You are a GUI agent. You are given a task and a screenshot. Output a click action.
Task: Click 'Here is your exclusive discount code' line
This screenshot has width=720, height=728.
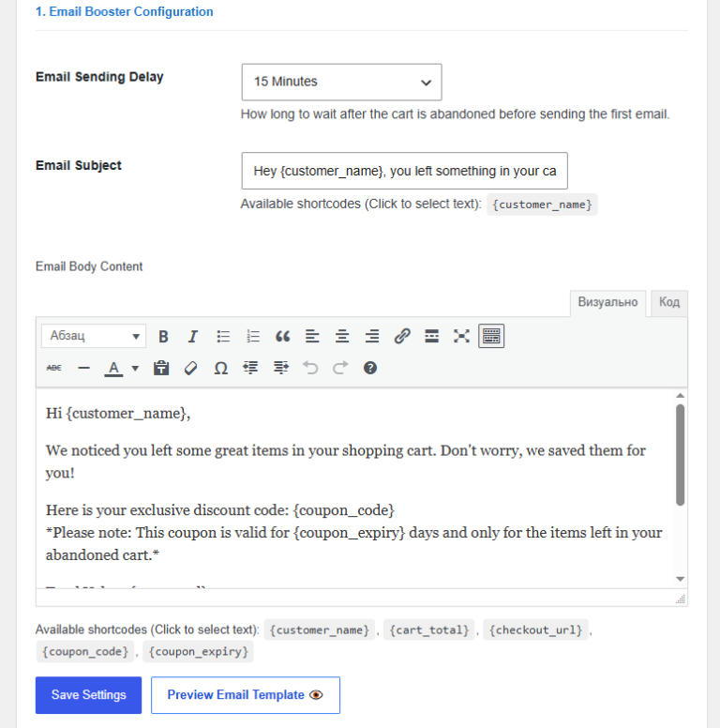(220, 510)
